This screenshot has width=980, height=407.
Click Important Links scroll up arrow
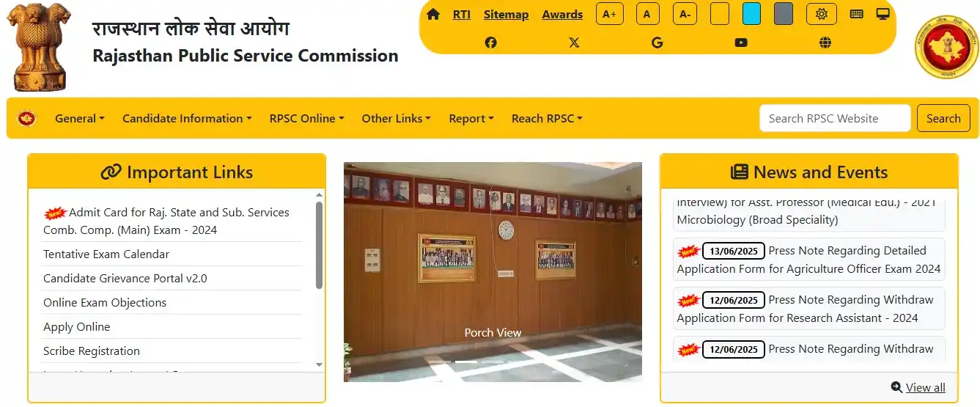(319, 195)
